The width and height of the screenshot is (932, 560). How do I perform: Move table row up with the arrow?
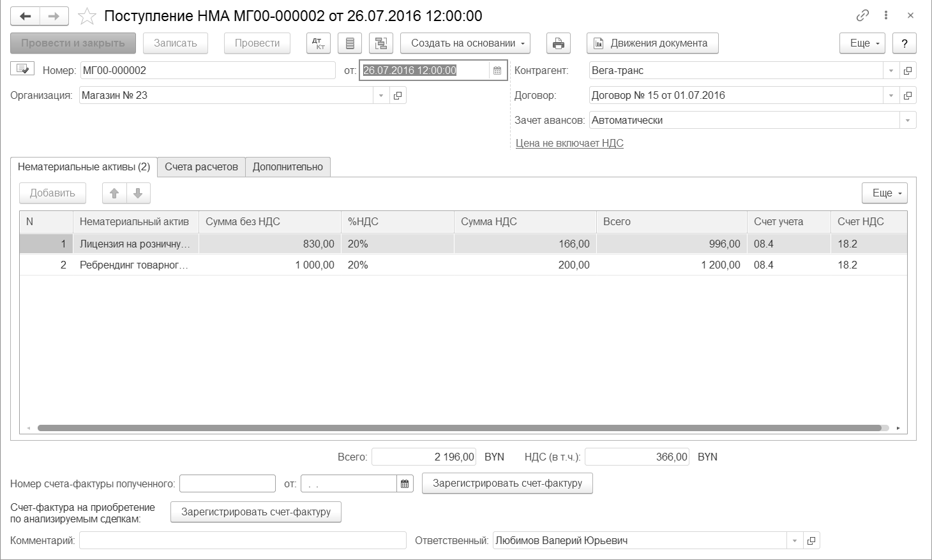tap(114, 193)
